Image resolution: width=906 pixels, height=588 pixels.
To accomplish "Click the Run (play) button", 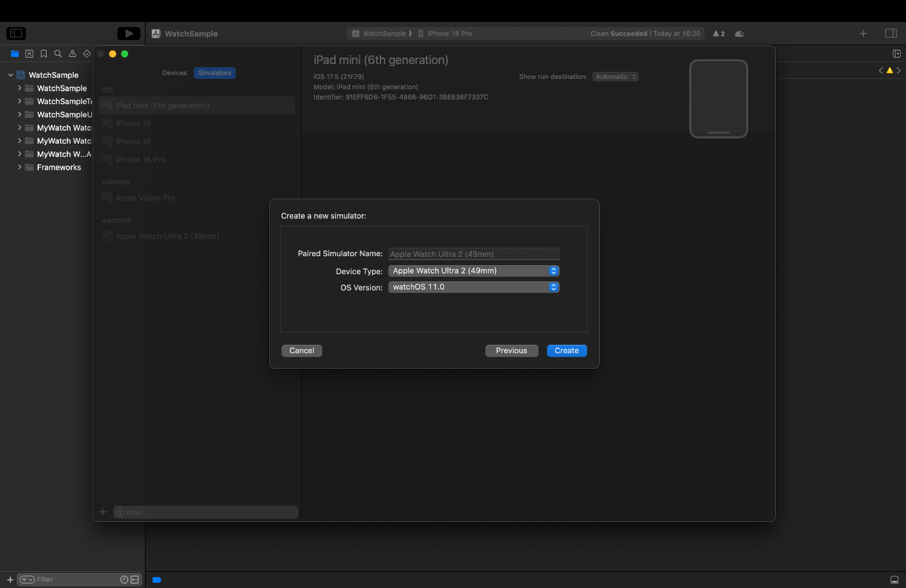I will (x=129, y=33).
